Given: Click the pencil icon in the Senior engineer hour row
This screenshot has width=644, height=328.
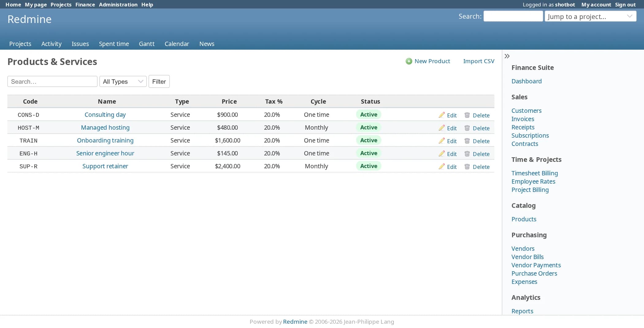Looking at the screenshot, I should pyautogui.click(x=442, y=154).
